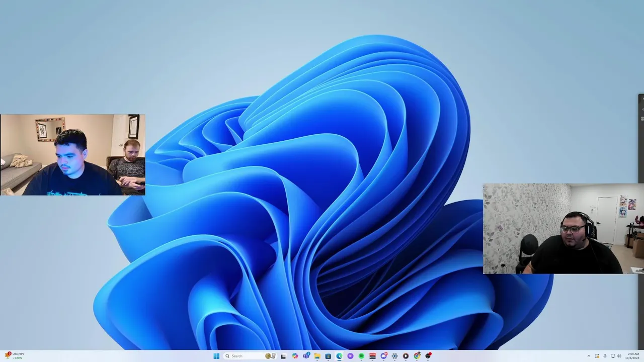Switch to Microsoft Edge in the taskbar
This screenshot has width=644, height=362.
tap(339, 356)
